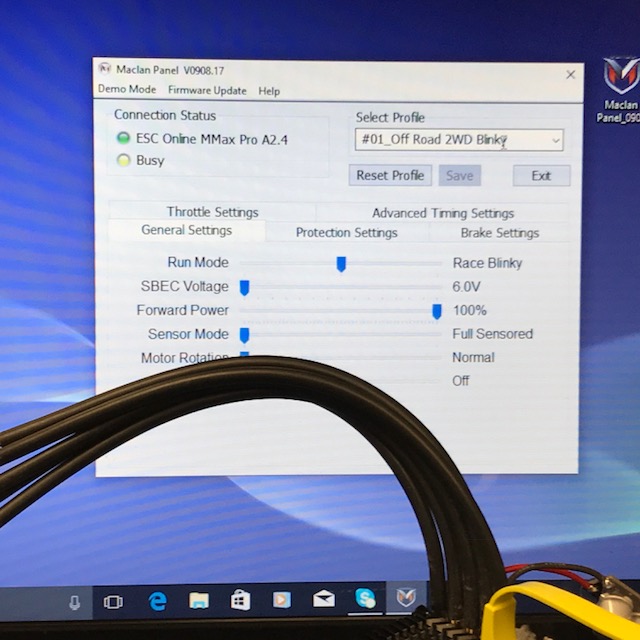
Task: Expand the Select Profile dropdown
Action: 556,141
